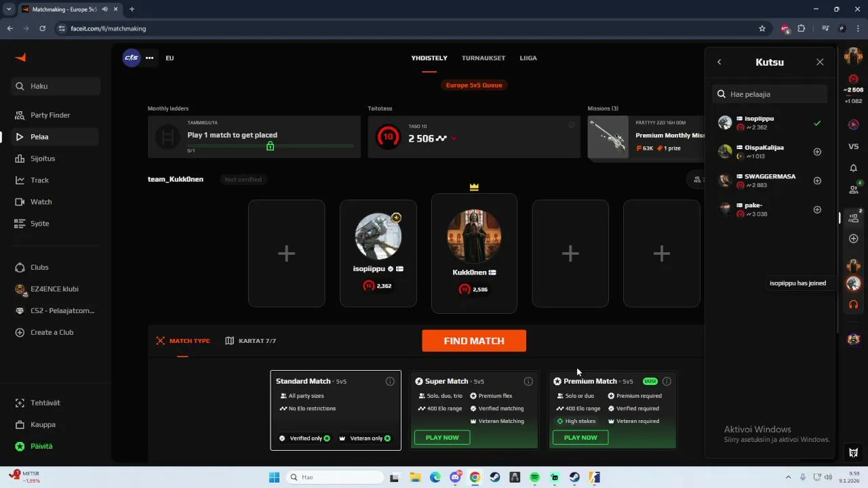Image resolution: width=868 pixels, height=488 pixels.
Task: Click the circled plus in right rail
Action: click(x=853, y=239)
